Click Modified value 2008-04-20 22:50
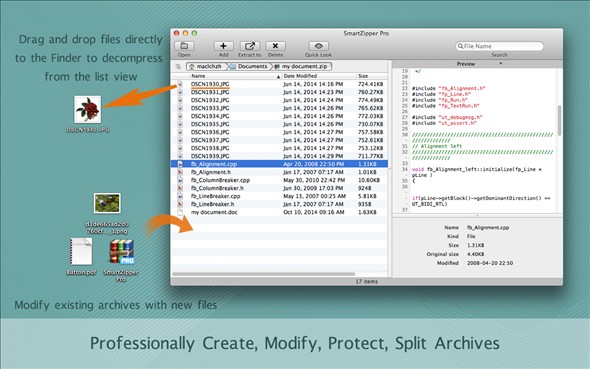Screen dimensions: 590x369 [490, 263]
